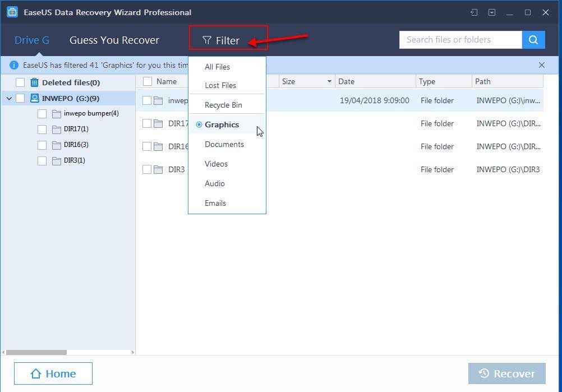
Task: Click the inwepo bumper folder icon in the tree
Action: (x=56, y=114)
